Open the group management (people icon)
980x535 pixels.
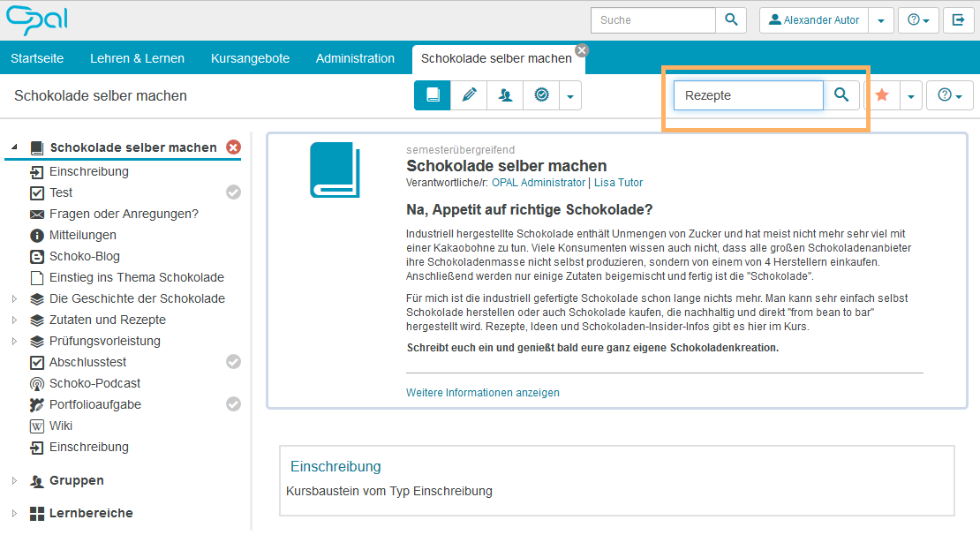[504, 94]
